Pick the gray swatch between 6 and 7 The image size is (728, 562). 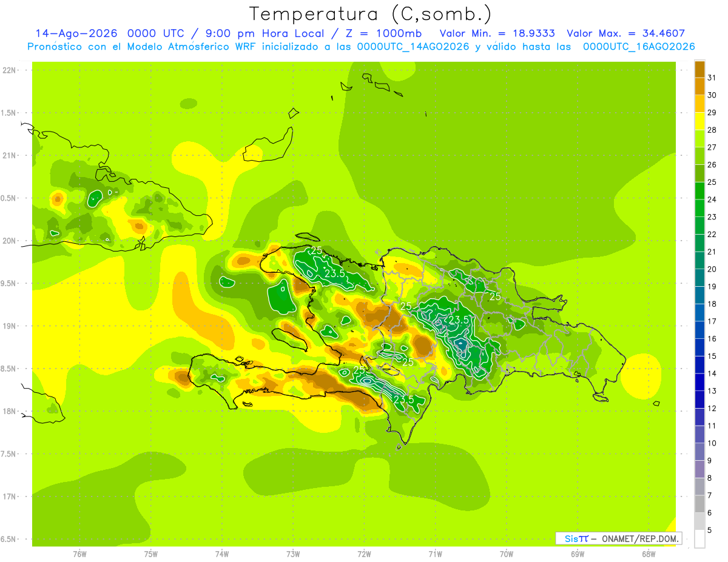[699, 504]
